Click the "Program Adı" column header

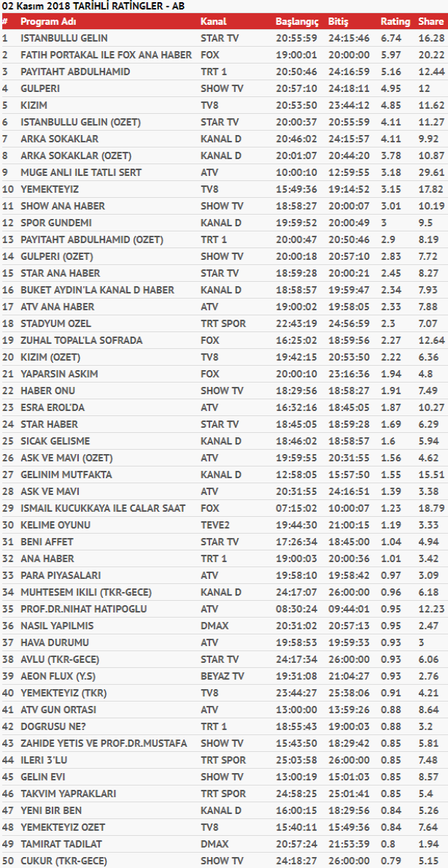50,22
